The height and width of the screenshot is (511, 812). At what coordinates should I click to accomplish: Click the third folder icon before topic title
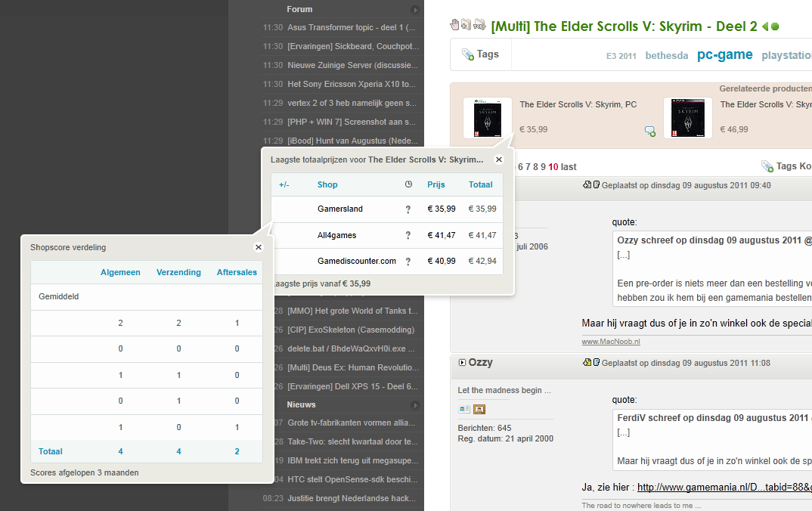click(x=479, y=24)
